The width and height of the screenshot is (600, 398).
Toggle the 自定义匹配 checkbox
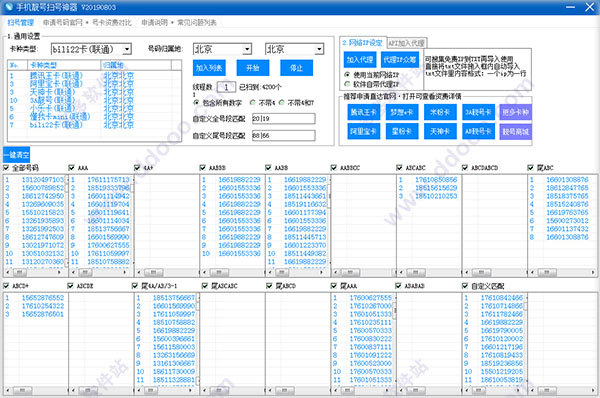465,286
